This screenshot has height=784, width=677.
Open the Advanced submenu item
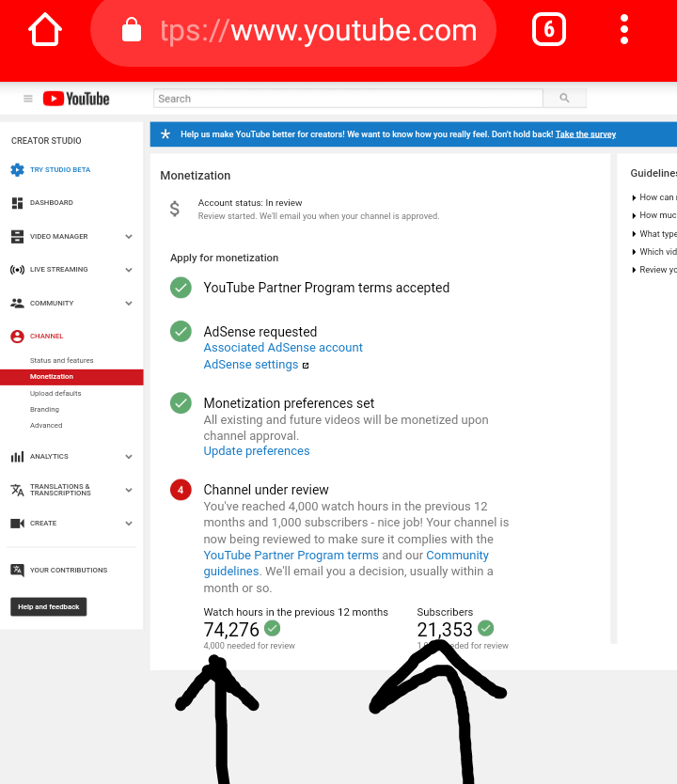click(46, 426)
